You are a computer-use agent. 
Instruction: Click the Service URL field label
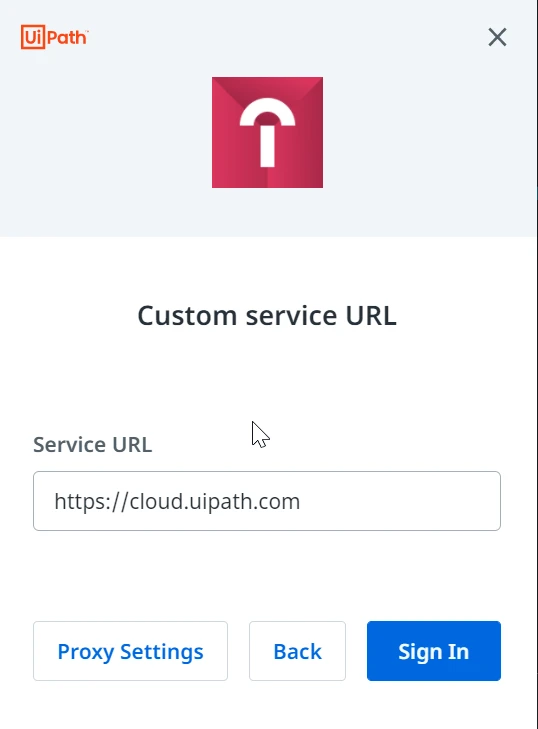coord(93,444)
